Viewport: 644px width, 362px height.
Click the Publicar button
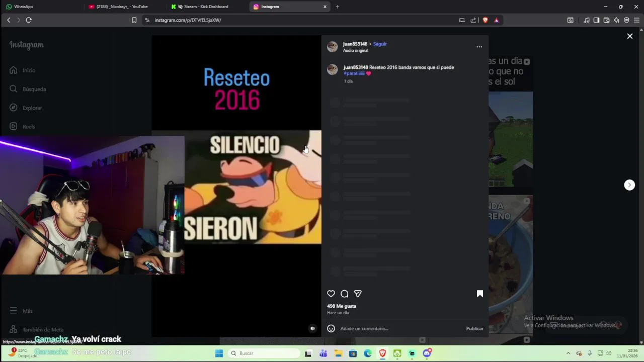pos(474,328)
